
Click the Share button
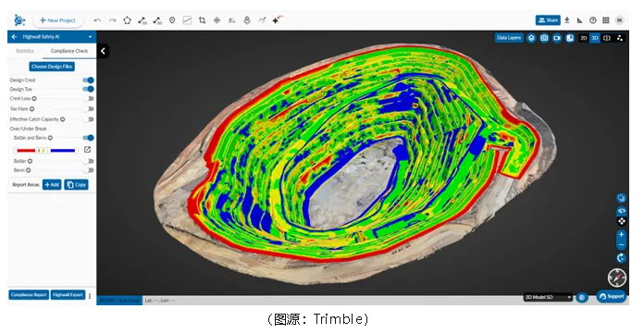548,20
